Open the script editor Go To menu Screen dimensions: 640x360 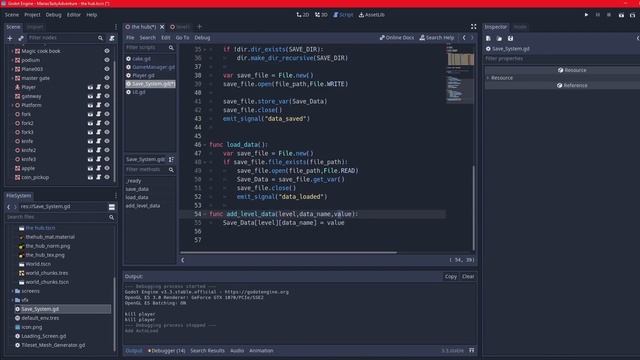(182, 38)
